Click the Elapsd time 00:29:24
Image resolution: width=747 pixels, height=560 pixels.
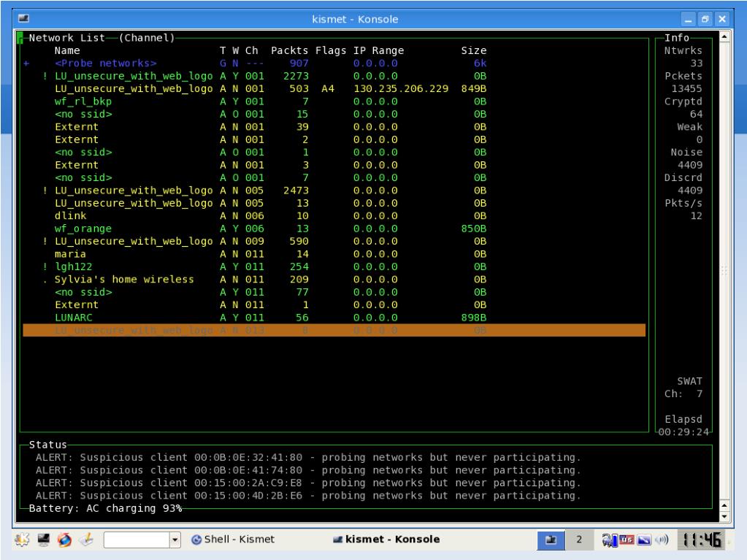coord(683,432)
